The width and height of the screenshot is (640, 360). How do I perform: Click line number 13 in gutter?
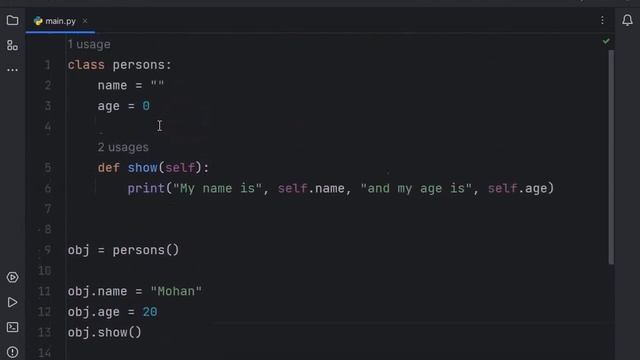pos(44,333)
